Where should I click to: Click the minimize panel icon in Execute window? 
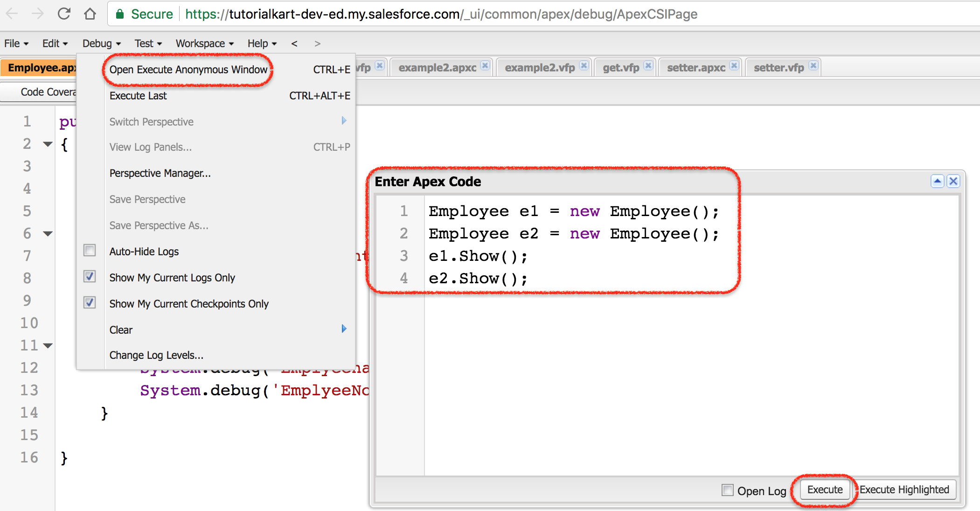pos(937,180)
